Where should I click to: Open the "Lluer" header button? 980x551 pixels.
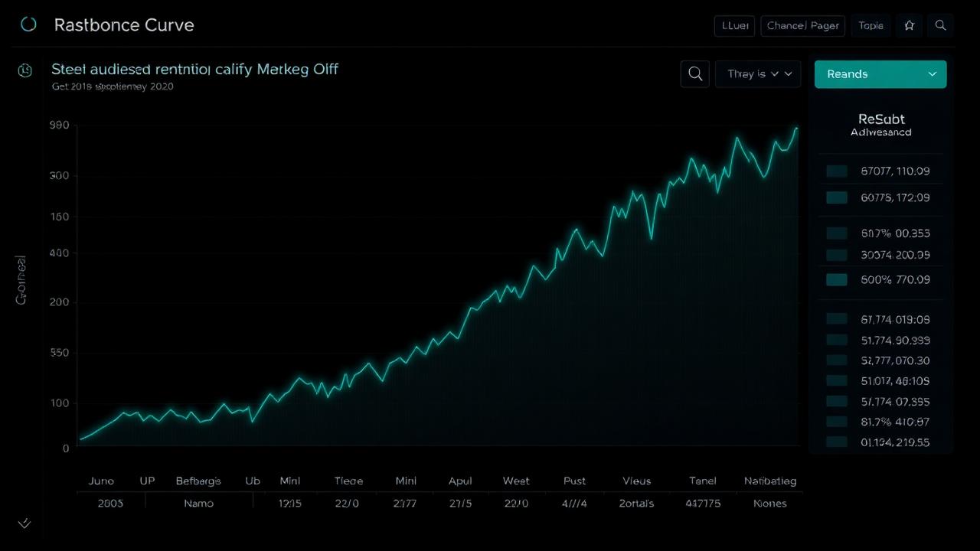(734, 25)
